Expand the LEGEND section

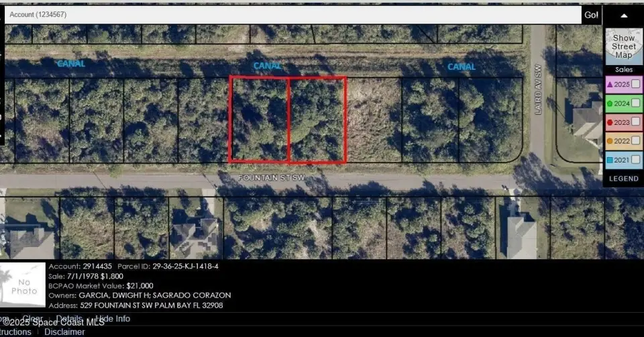click(623, 179)
